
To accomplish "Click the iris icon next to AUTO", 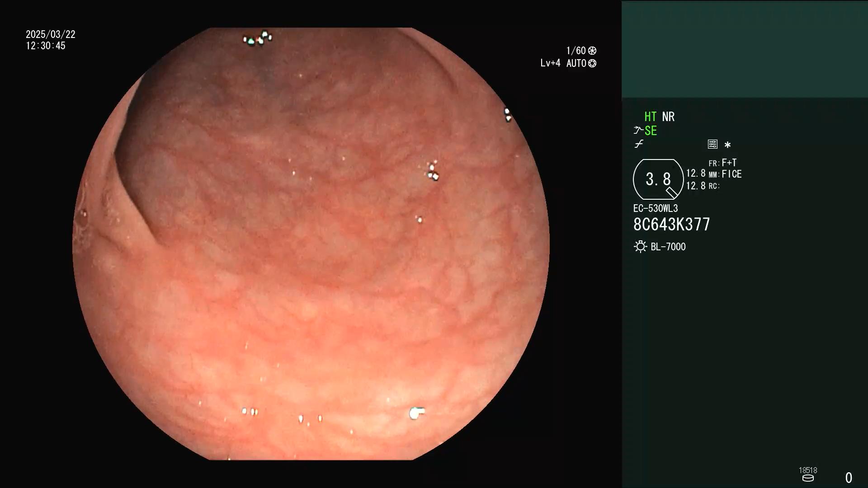I will tap(592, 63).
